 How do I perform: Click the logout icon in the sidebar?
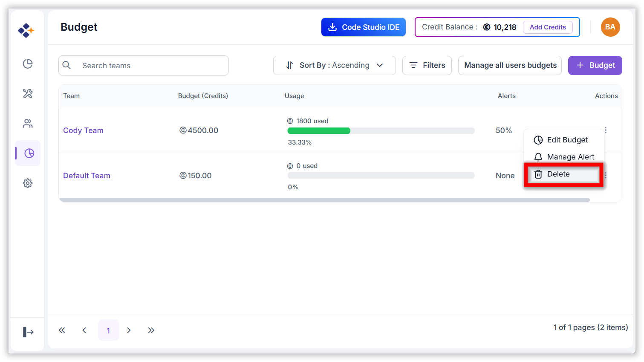pos(28,332)
